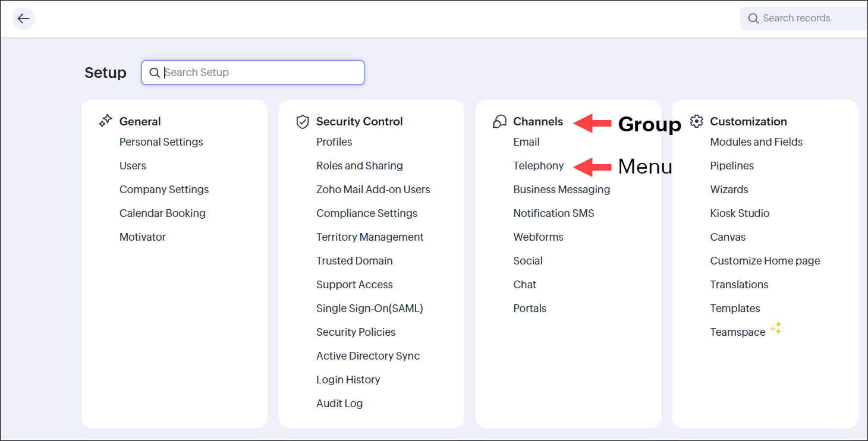Click the magnifier icon in Search Setup

click(154, 73)
